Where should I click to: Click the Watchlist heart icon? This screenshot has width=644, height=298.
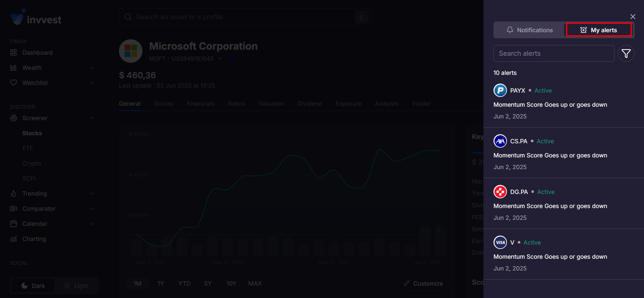click(x=13, y=83)
